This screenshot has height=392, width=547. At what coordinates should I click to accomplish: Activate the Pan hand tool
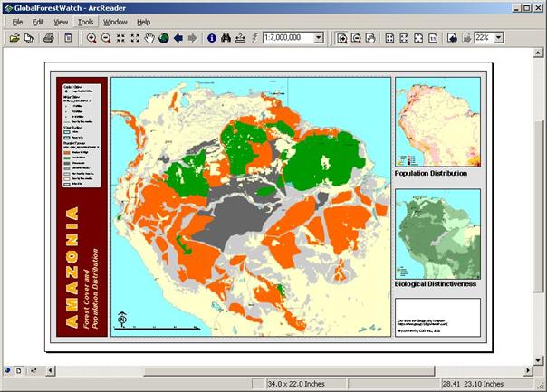point(149,38)
